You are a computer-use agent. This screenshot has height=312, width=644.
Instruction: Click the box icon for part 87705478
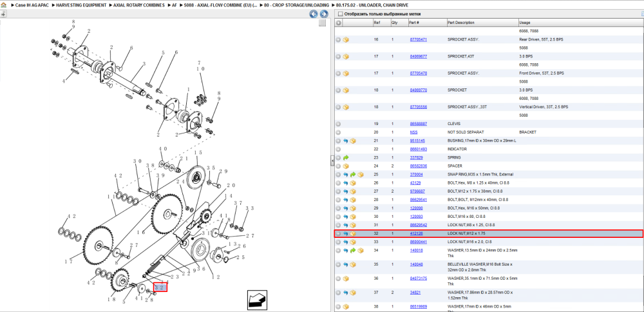(346, 73)
